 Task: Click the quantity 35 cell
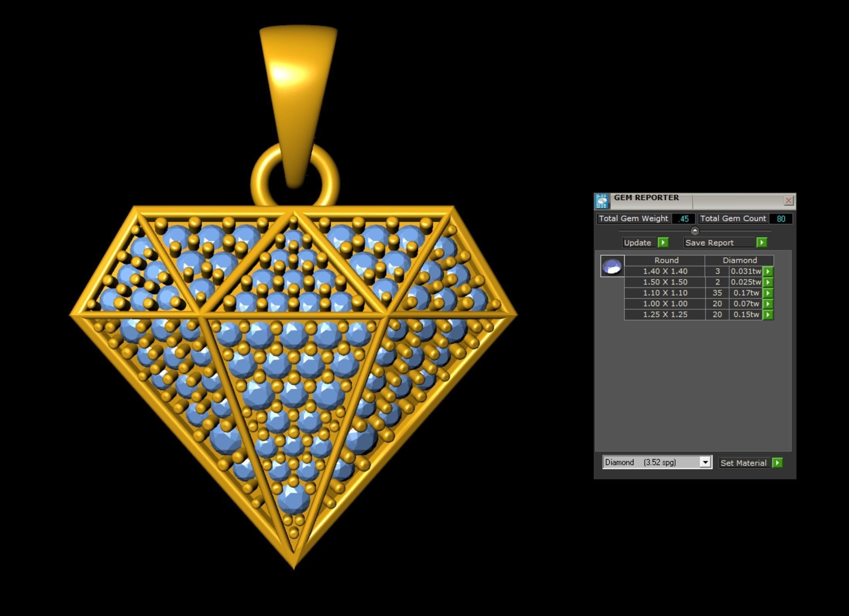click(x=717, y=293)
